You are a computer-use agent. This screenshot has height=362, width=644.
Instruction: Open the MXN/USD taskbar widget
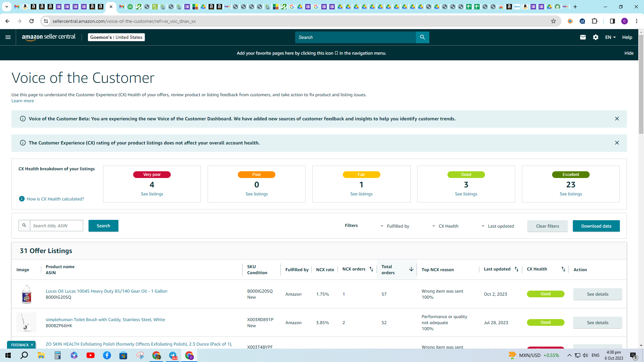(x=534, y=355)
